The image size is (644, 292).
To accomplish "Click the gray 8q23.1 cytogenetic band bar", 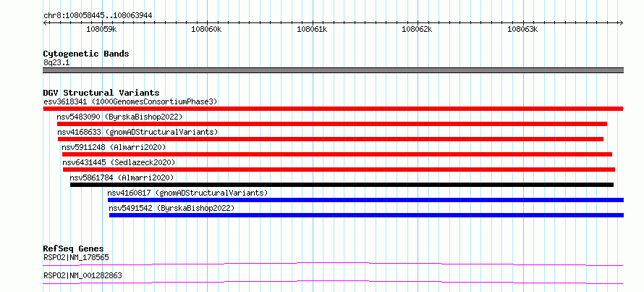I will (x=333, y=70).
